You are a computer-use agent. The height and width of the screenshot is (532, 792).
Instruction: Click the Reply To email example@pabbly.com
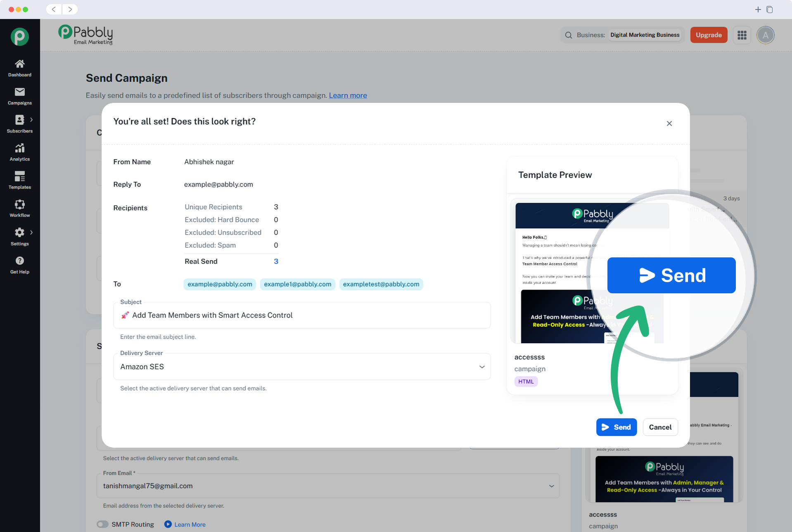click(218, 185)
